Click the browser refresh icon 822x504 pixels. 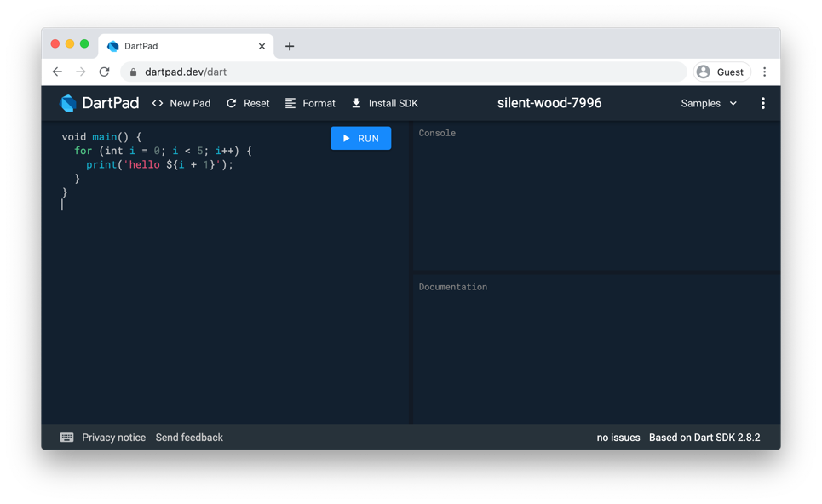[104, 72]
